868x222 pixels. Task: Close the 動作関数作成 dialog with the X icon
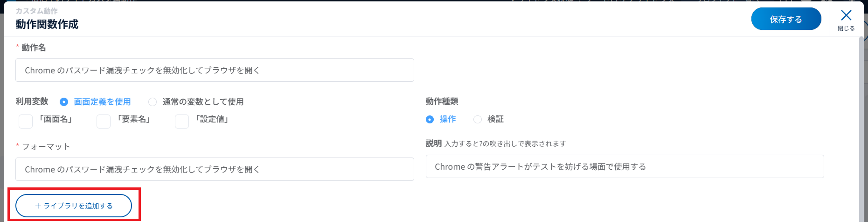click(x=846, y=15)
